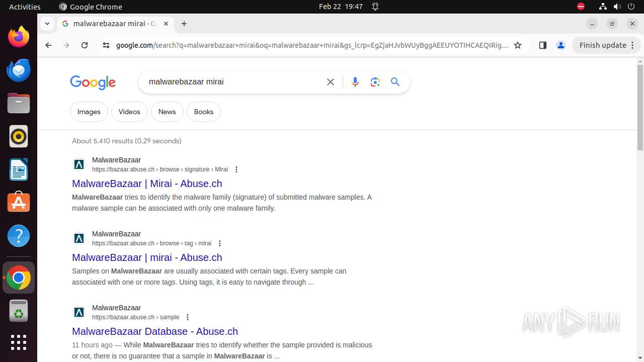
Task: Open a new browser tab
Action: [x=184, y=24]
